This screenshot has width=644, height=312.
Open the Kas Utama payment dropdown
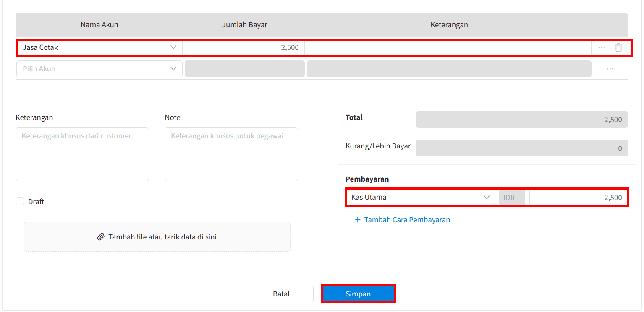point(420,197)
